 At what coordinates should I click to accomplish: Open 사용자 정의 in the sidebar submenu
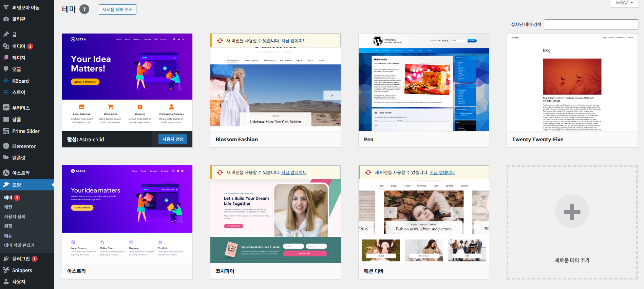click(x=15, y=216)
